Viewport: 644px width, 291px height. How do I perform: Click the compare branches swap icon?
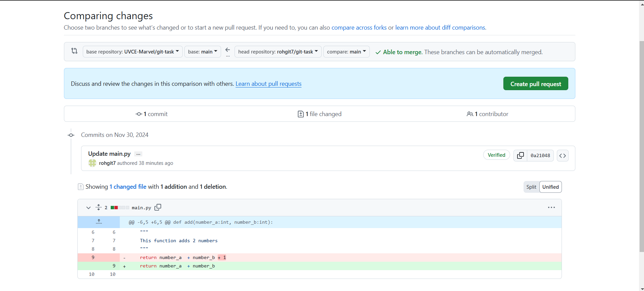pos(74,51)
